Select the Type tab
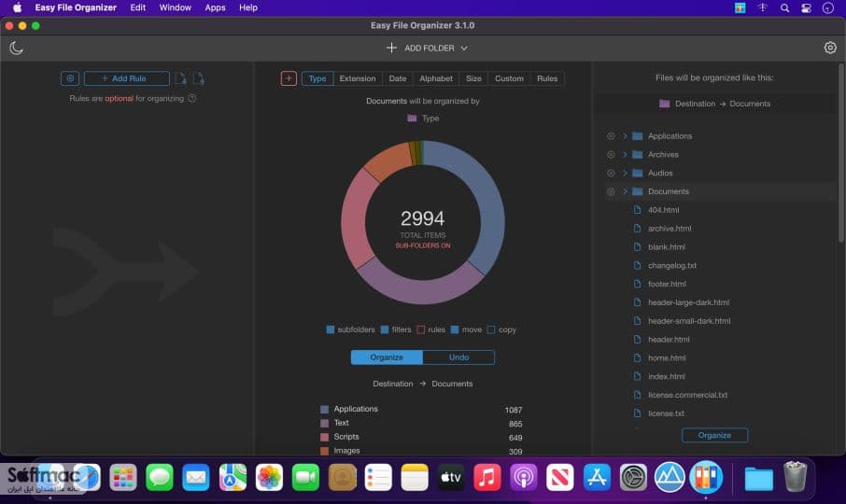This screenshot has height=504, width=846. pyautogui.click(x=317, y=78)
